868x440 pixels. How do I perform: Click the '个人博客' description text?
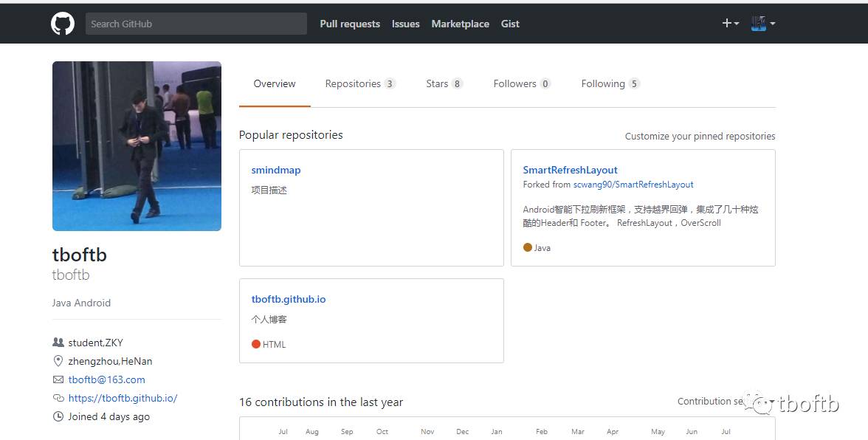tap(269, 320)
